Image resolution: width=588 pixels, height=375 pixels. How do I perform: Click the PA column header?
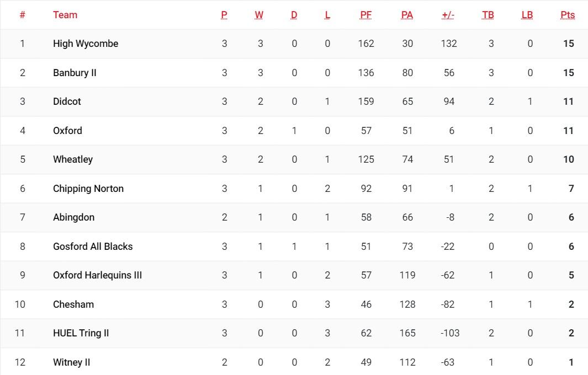pos(407,15)
